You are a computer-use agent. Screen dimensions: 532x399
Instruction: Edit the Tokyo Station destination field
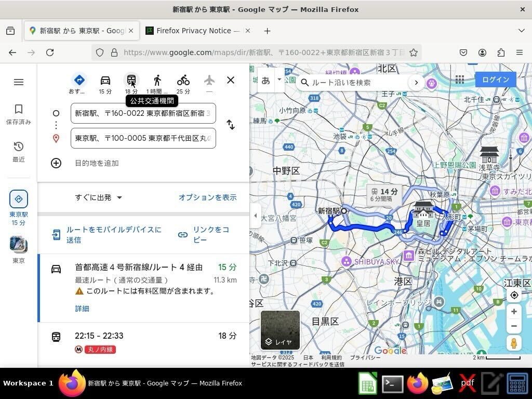coord(143,138)
